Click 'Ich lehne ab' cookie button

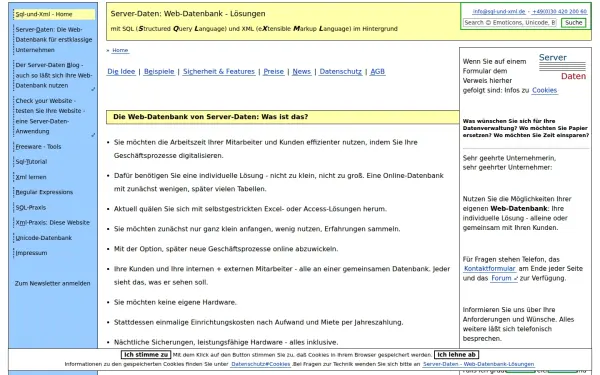[457, 355]
